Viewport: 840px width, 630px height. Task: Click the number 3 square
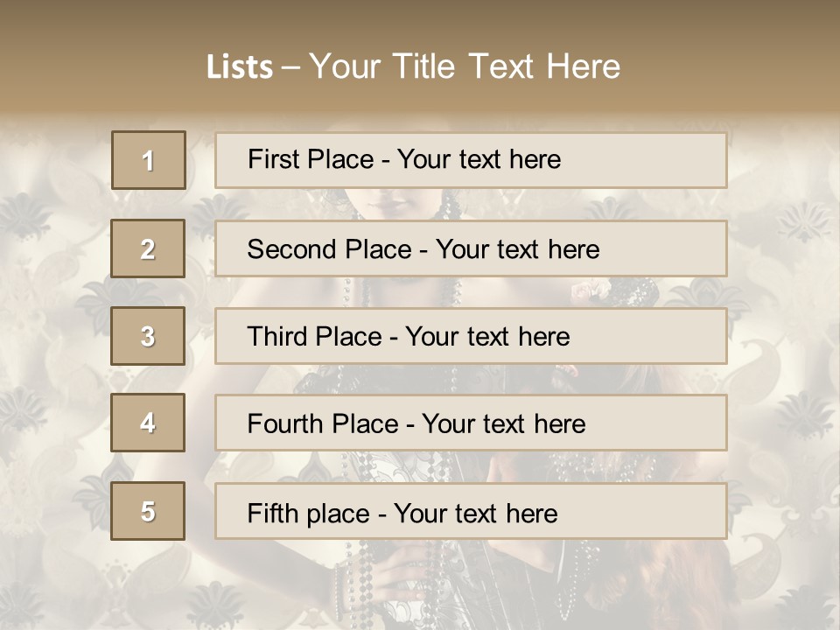[148, 336]
